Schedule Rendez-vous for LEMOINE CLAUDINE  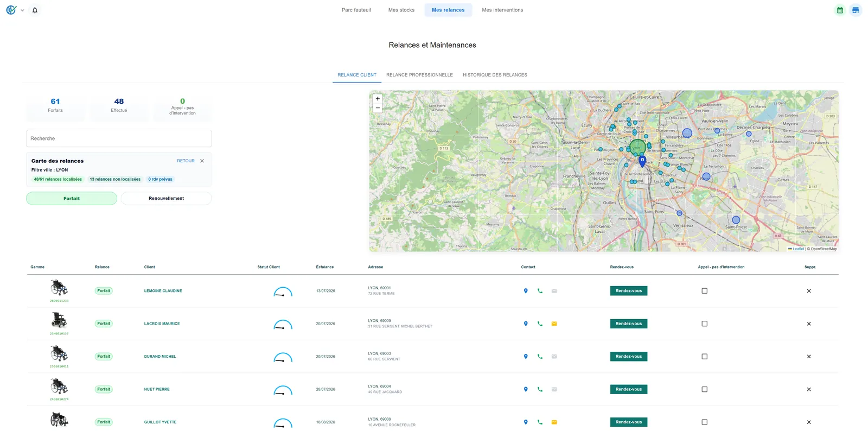(629, 291)
